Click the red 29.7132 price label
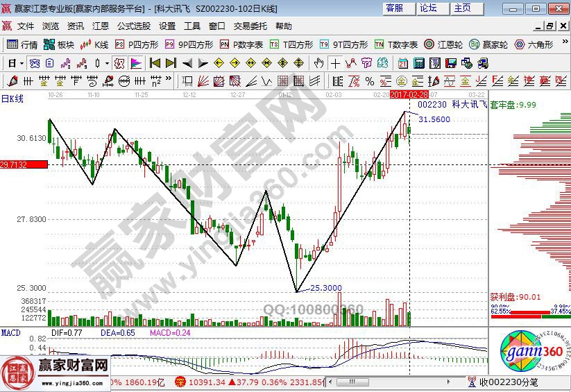The width and height of the screenshot is (571, 392). pos(23,164)
